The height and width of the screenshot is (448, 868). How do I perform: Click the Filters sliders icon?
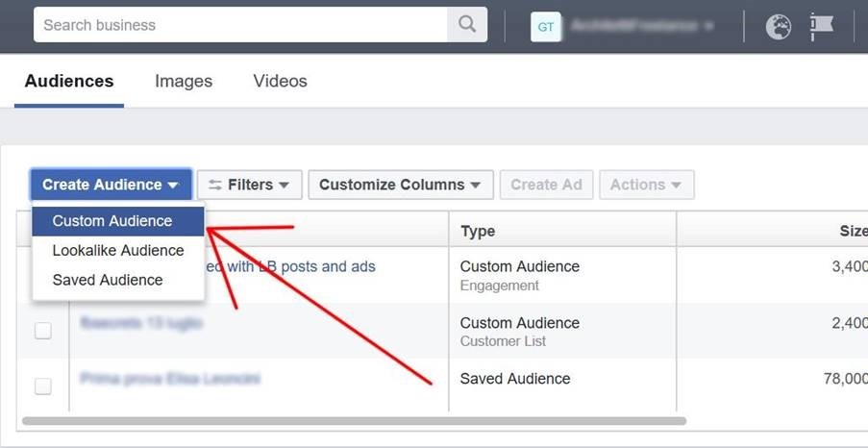click(x=215, y=185)
